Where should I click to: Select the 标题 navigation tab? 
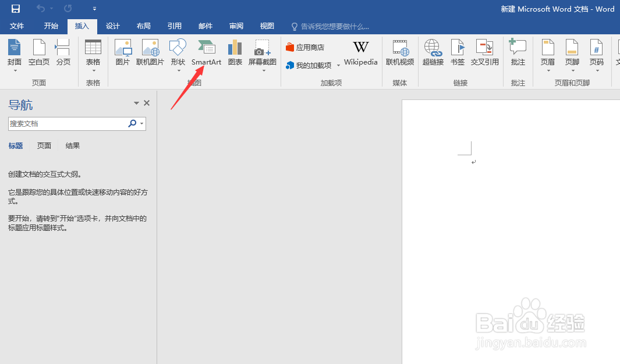(x=15, y=146)
